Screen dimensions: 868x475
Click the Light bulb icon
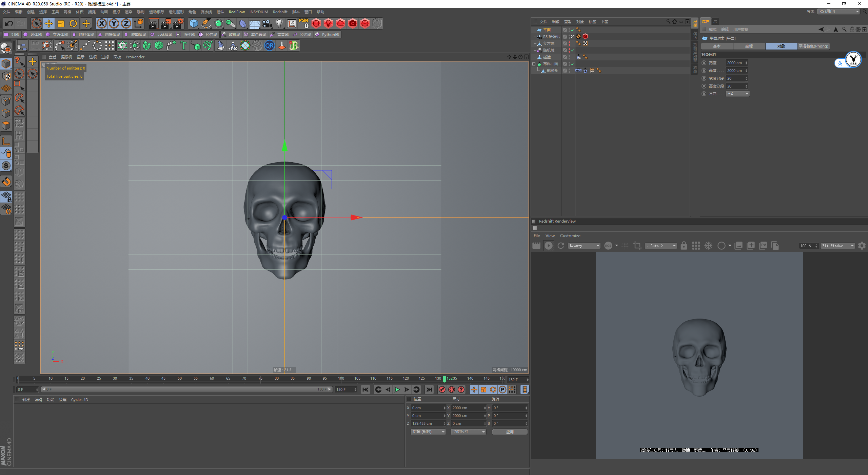279,23
